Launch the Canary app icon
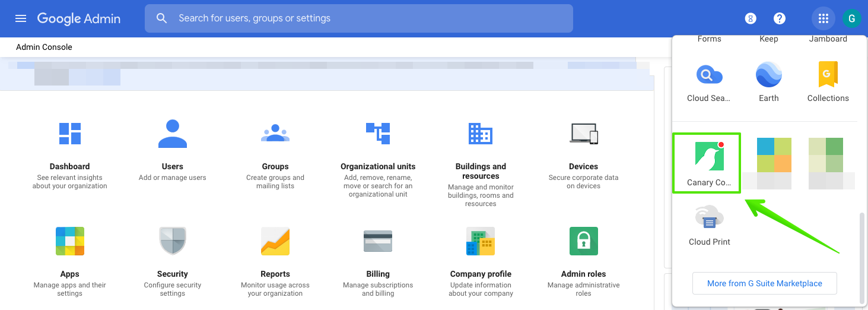This screenshot has width=868, height=310. pos(710,156)
